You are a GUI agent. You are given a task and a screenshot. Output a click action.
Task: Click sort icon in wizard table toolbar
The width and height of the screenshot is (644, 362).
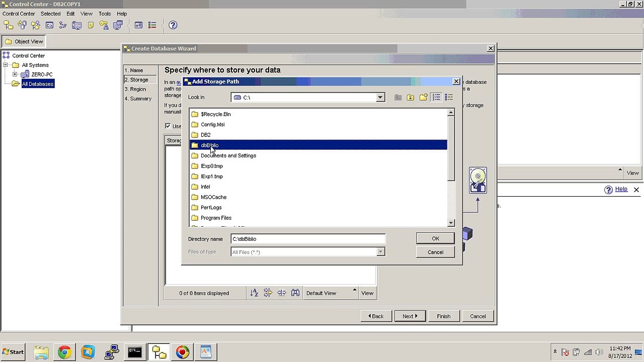pyautogui.click(x=254, y=293)
